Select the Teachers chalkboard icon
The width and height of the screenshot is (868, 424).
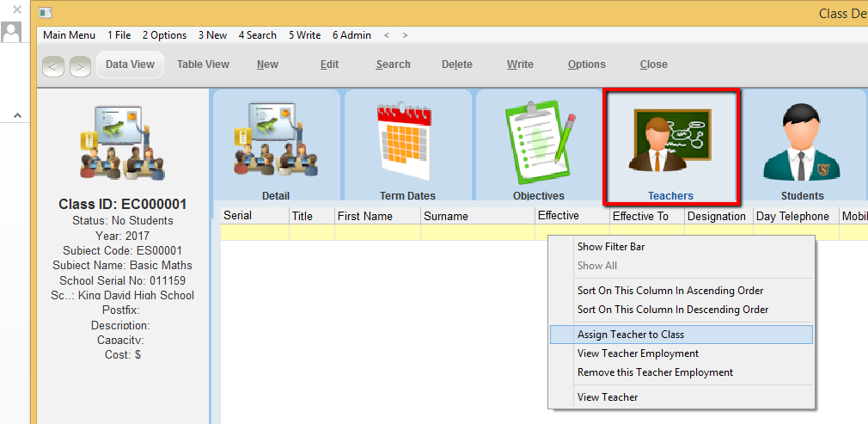click(670, 142)
